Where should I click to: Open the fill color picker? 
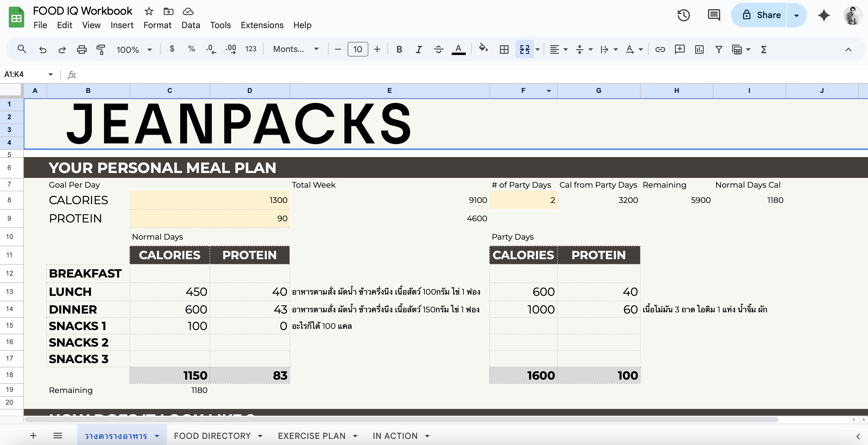[483, 49]
